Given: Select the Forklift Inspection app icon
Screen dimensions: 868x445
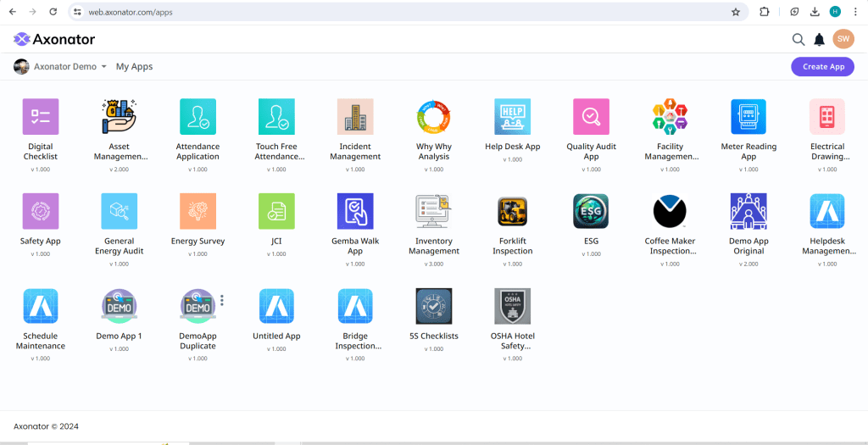Looking at the screenshot, I should tap(512, 212).
